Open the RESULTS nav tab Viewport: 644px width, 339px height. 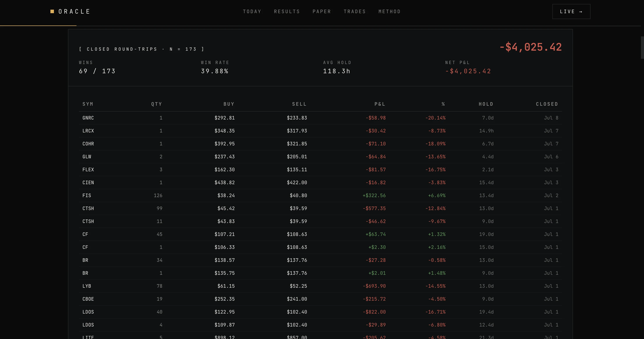287,11
